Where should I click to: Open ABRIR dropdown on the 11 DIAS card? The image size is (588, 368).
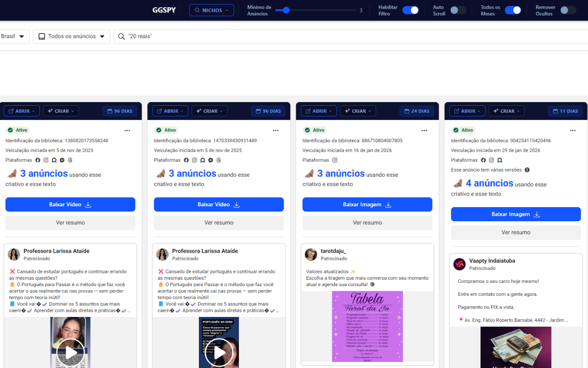(467, 111)
